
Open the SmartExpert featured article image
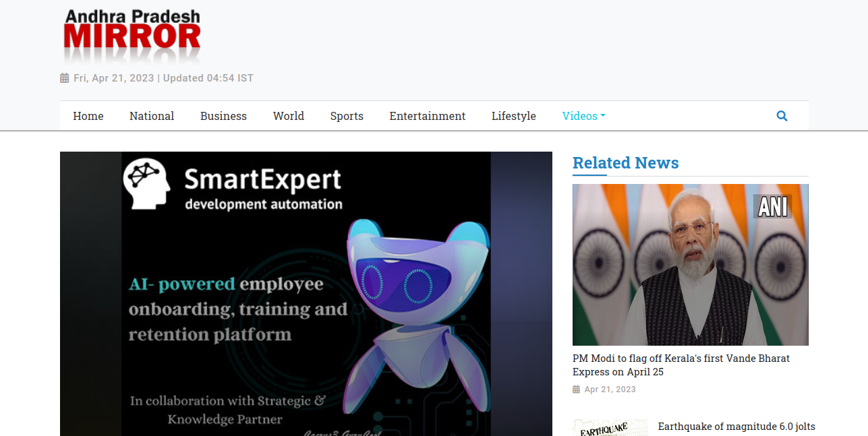point(306,293)
